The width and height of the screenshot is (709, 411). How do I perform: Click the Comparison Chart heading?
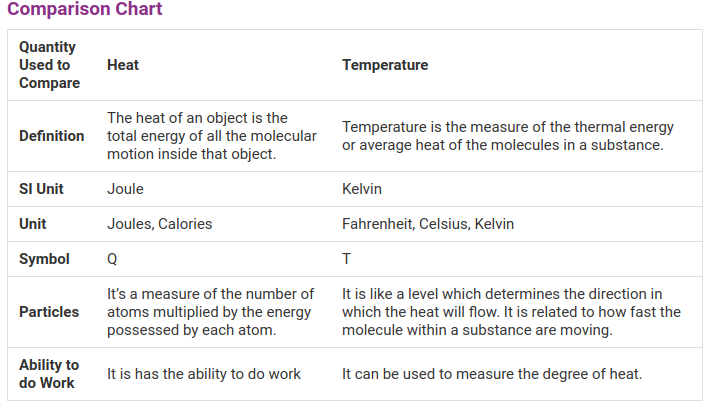coord(84,10)
